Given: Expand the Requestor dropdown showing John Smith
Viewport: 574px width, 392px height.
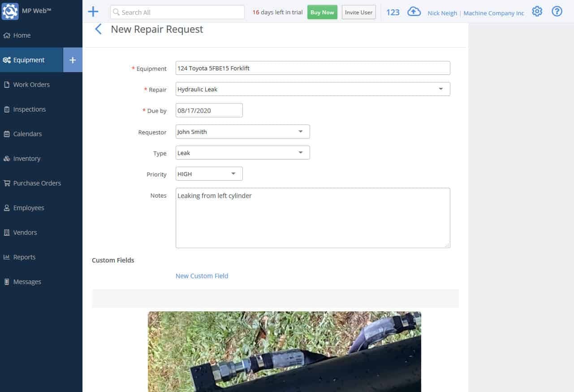Looking at the screenshot, I should tap(301, 131).
